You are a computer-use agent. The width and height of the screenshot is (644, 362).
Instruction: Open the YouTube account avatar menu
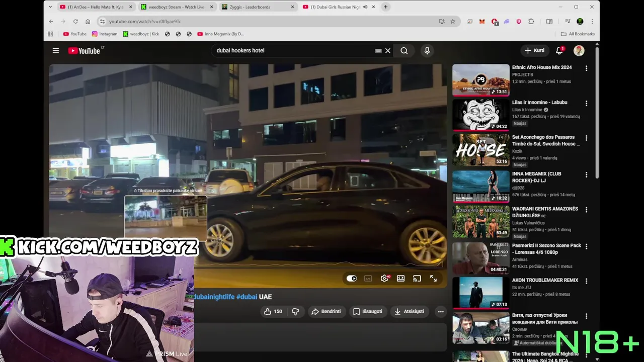tap(579, 51)
